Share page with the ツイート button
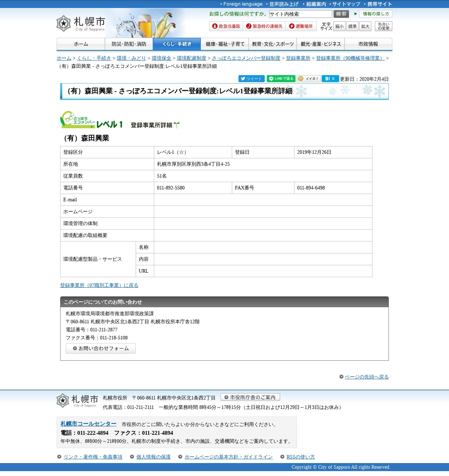 click(251, 79)
